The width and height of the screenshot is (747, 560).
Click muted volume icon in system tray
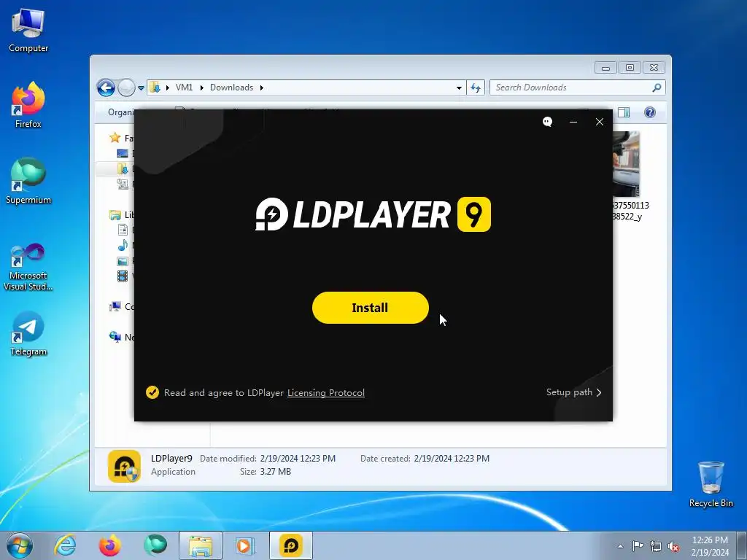tap(673, 546)
